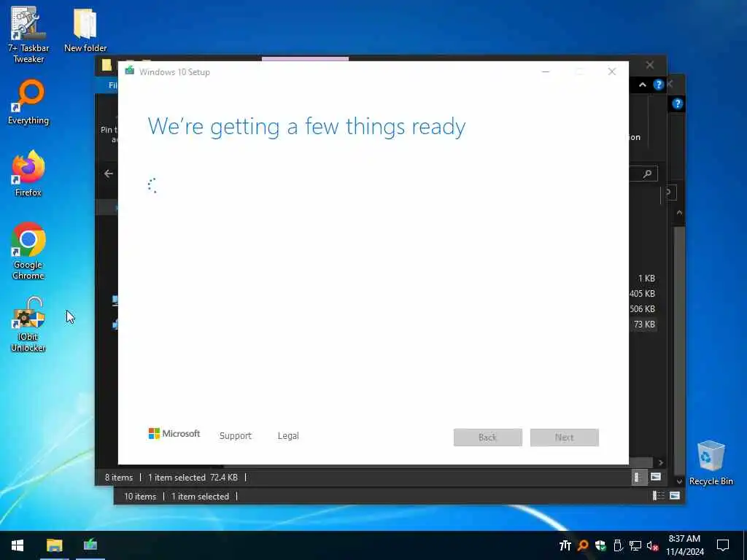Click the Support link in Setup
The image size is (747, 560).
[x=236, y=436]
